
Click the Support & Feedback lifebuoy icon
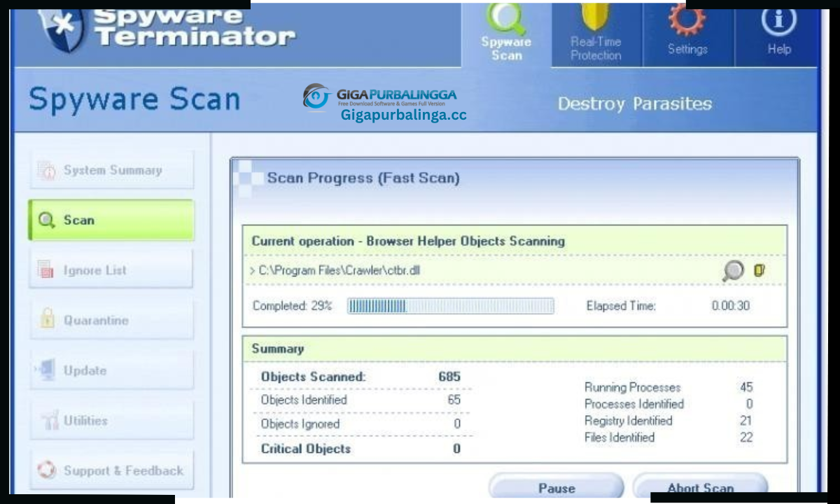click(x=47, y=470)
